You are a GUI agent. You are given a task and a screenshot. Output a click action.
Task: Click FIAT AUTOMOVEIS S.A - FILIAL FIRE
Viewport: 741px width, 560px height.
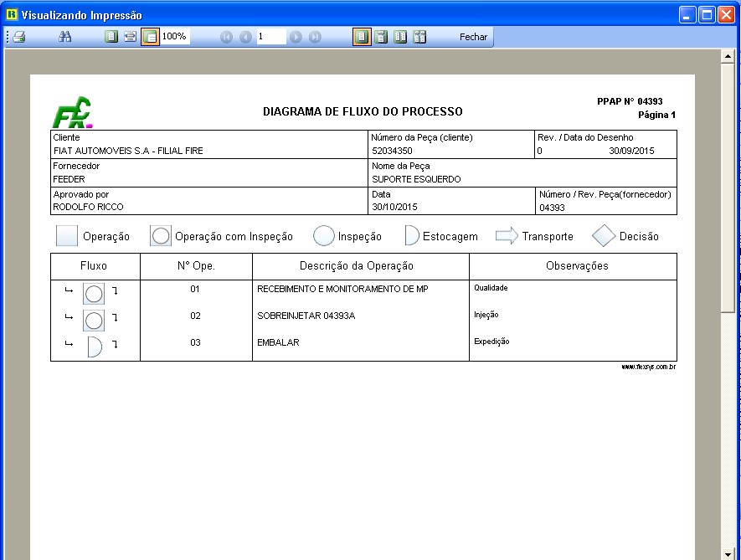pos(128,151)
